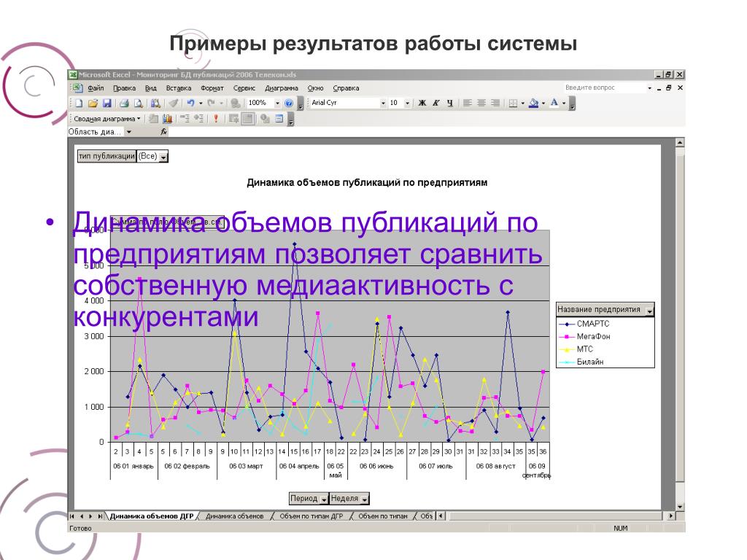Screen dimensions: 747x560
Task: Toggle Underline (Ч) formatting
Action: pyautogui.click(x=449, y=103)
